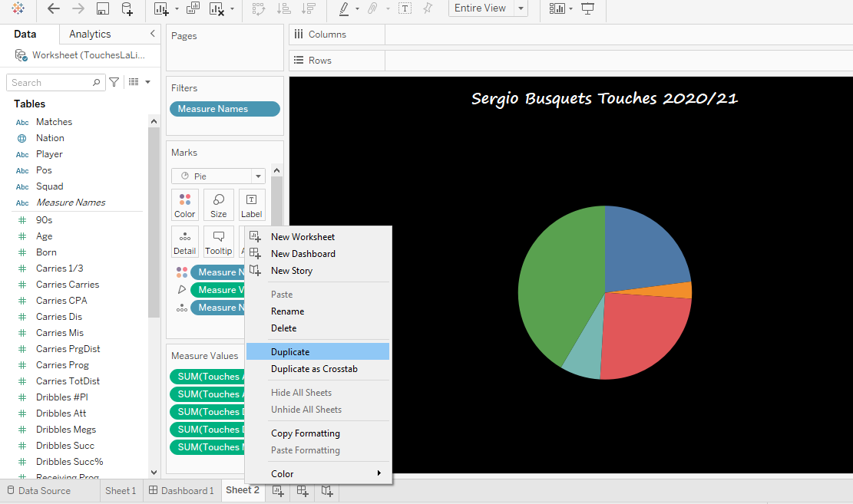The width and height of the screenshot is (853, 504).
Task: Select the Highlight pen toolbar icon
Action: pyautogui.click(x=344, y=9)
